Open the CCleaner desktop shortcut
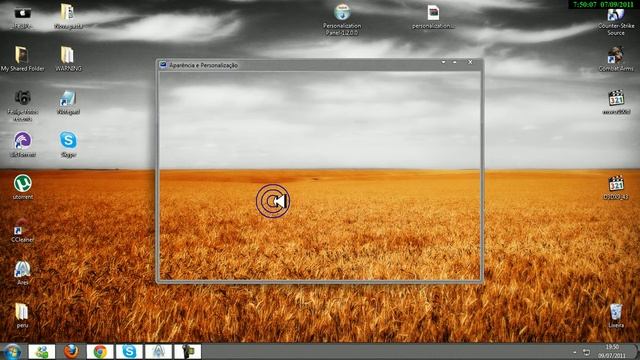 click(x=22, y=227)
